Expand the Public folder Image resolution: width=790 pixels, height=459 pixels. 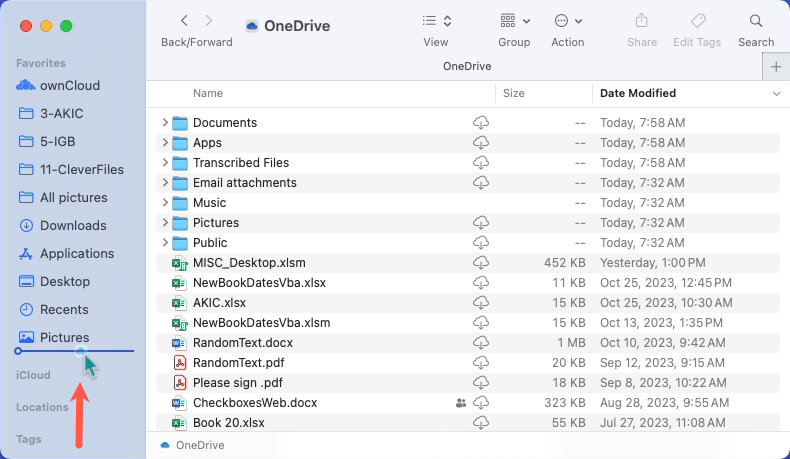tap(165, 242)
